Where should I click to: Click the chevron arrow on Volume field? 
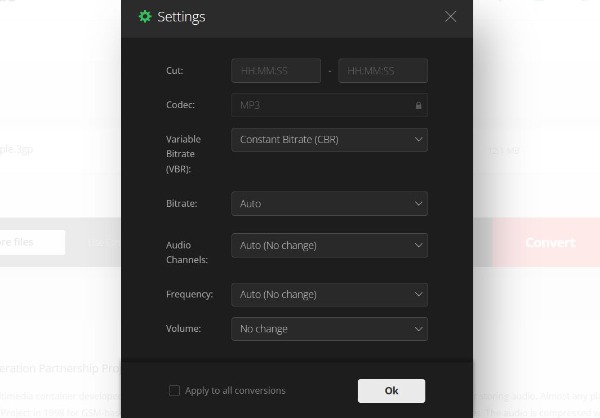418,329
